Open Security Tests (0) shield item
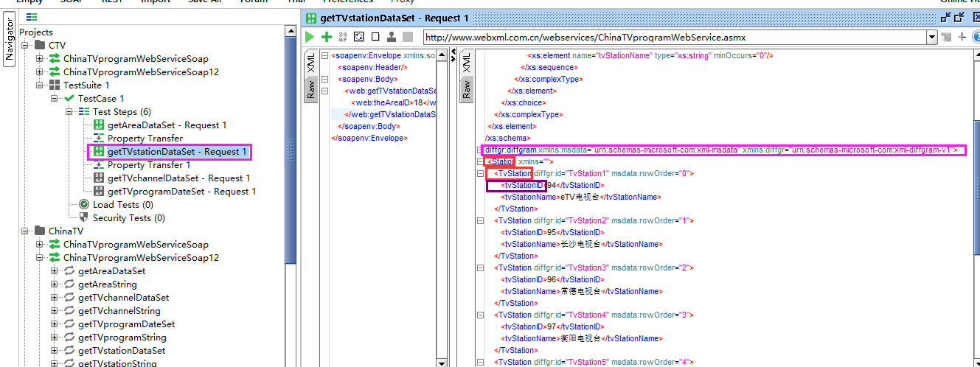The image size is (980, 367). pyautogui.click(x=128, y=218)
